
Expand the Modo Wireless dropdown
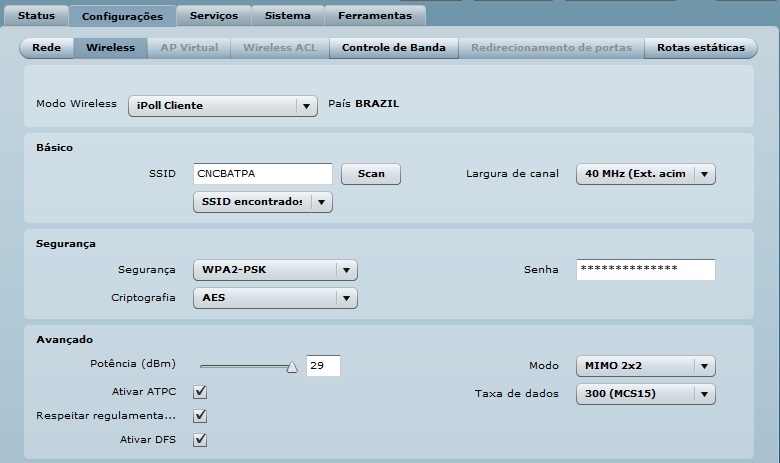pyautogui.click(x=222, y=106)
